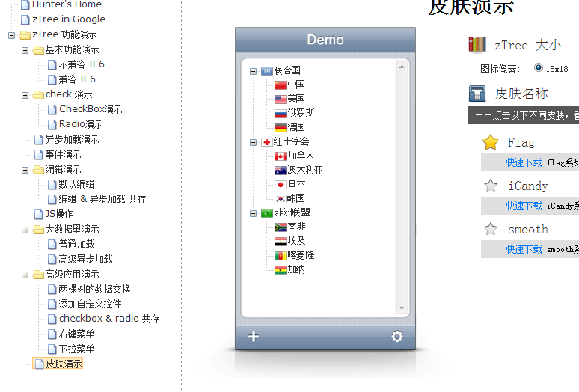Screen dimensions: 579x392
Task: Open the CheckBox演示 demo
Action: (91, 109)
